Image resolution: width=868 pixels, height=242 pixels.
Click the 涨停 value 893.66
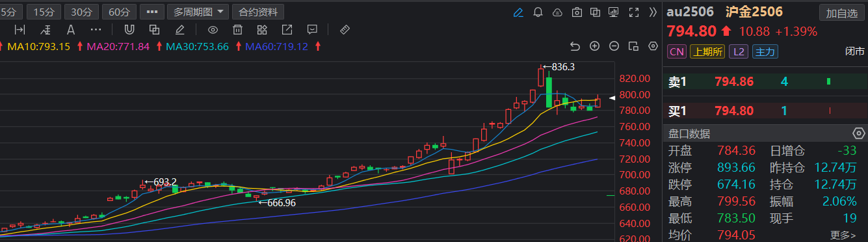[736, 167]
